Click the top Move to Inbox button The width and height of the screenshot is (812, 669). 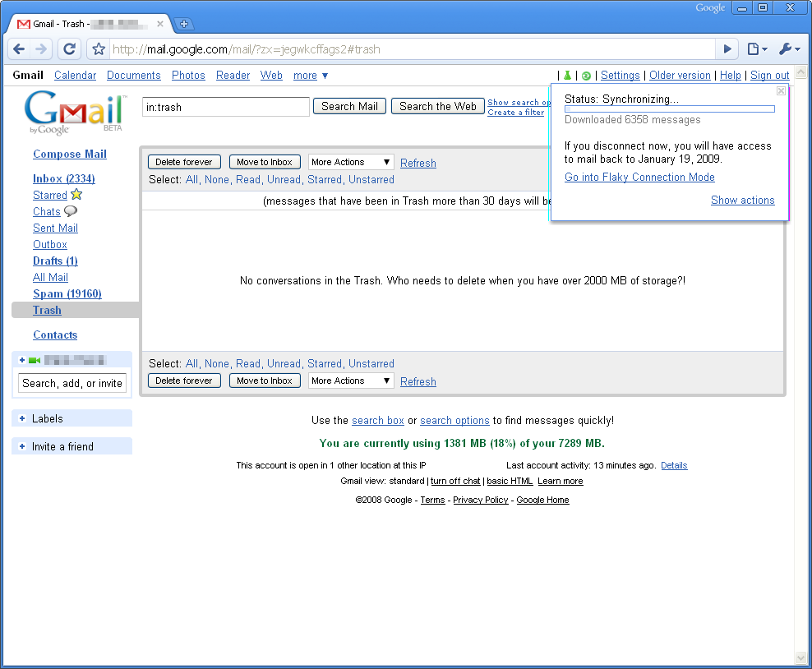(x=265, y=162)
